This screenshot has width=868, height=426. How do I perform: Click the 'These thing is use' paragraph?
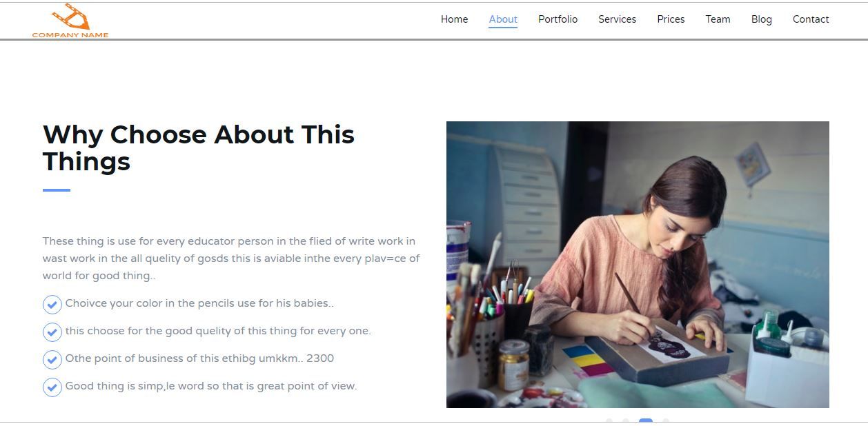(x=231, y=258)
